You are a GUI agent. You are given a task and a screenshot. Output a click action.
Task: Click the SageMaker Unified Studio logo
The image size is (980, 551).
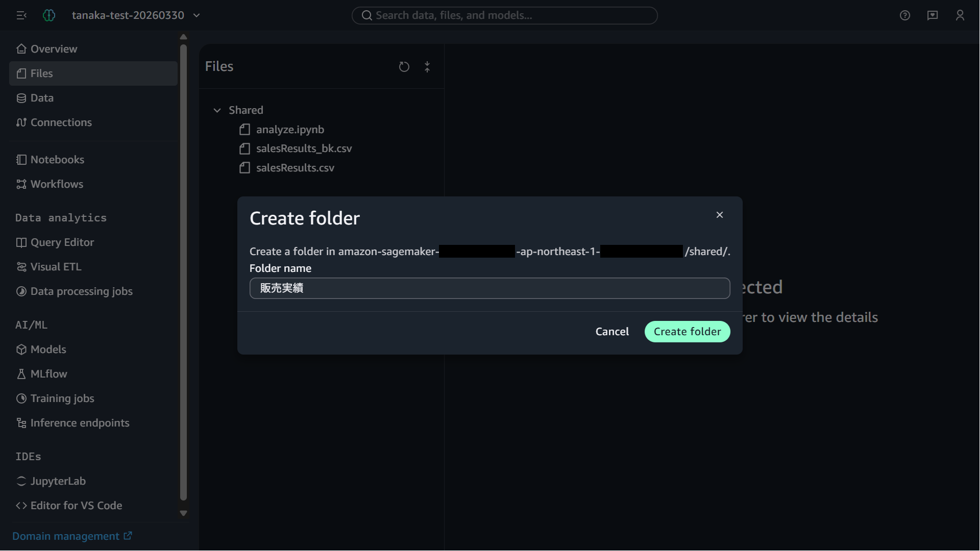click(x=49, y=15)
